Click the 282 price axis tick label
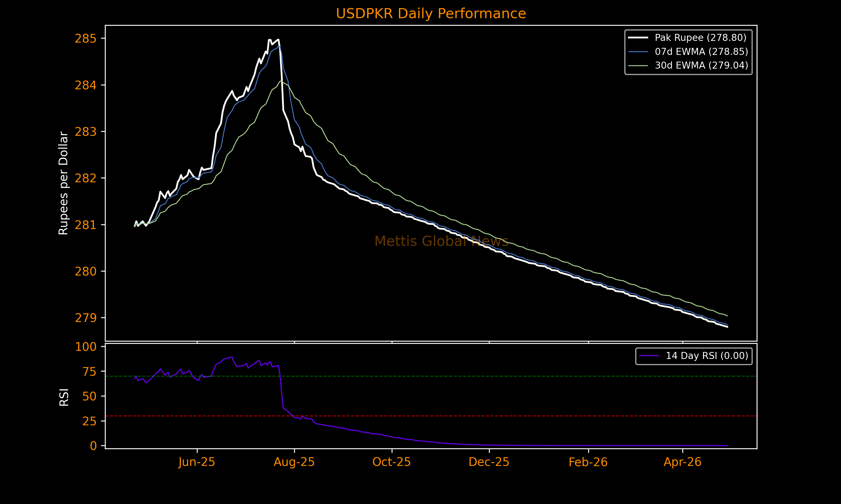The height and width of the screenshot is (504, 841). point(86,178)
